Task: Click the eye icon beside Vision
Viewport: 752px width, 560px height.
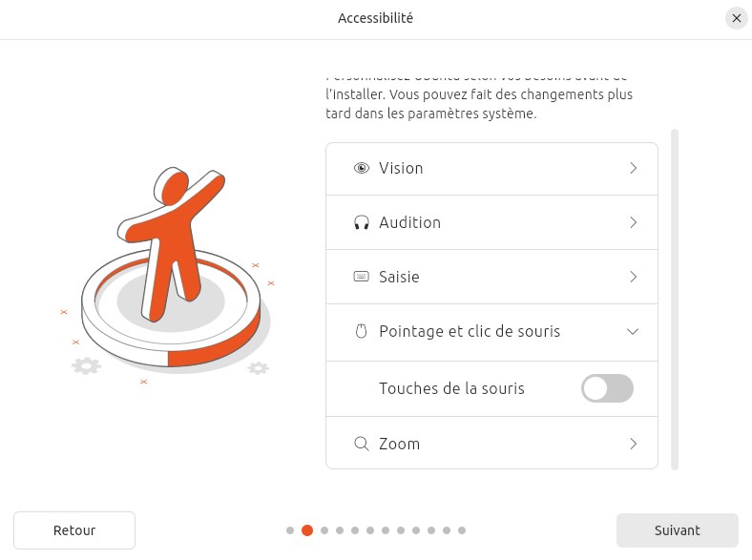Action: [362, 168]
